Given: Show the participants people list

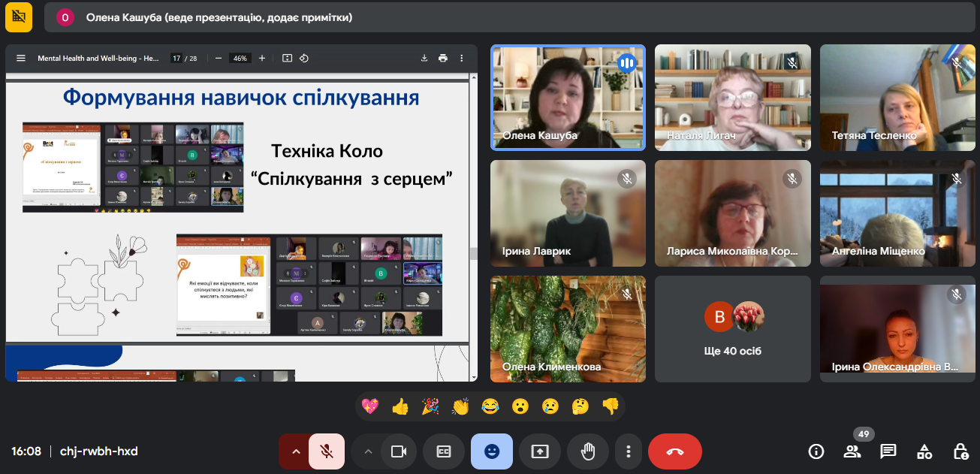Looking at the screenshot, I should [x=852, y=451].
